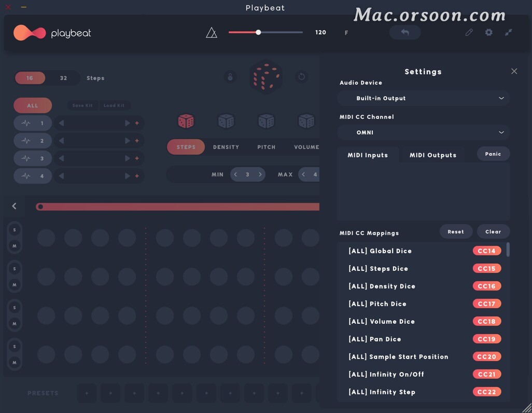
Task: Close the Settings panel
Action: point(514,71)
